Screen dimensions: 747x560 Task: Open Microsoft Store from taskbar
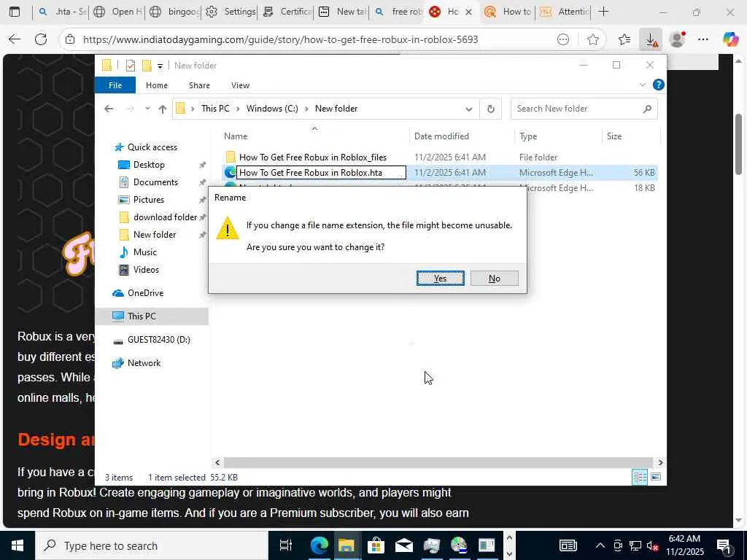376,545
